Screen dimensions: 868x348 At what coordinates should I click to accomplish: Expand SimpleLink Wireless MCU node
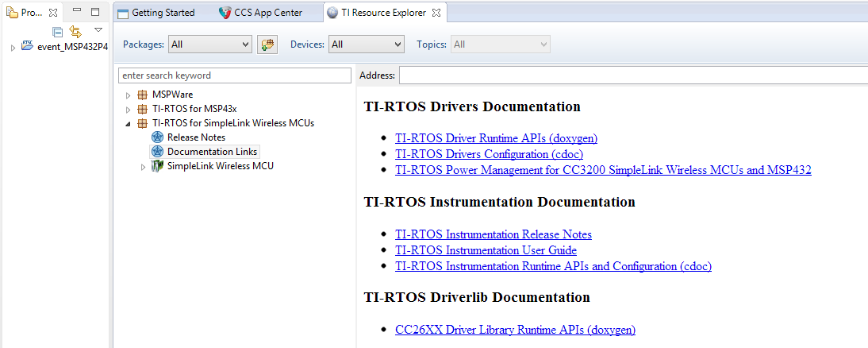[144, 166]
